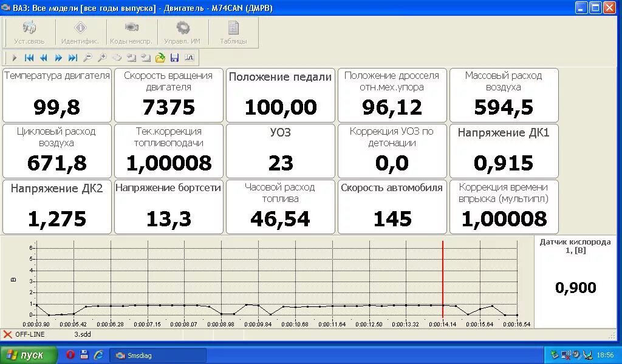622x364 pixels.
Task: Click the first green system tray icon
Action: pyautogui.click(x=554, y=355)
